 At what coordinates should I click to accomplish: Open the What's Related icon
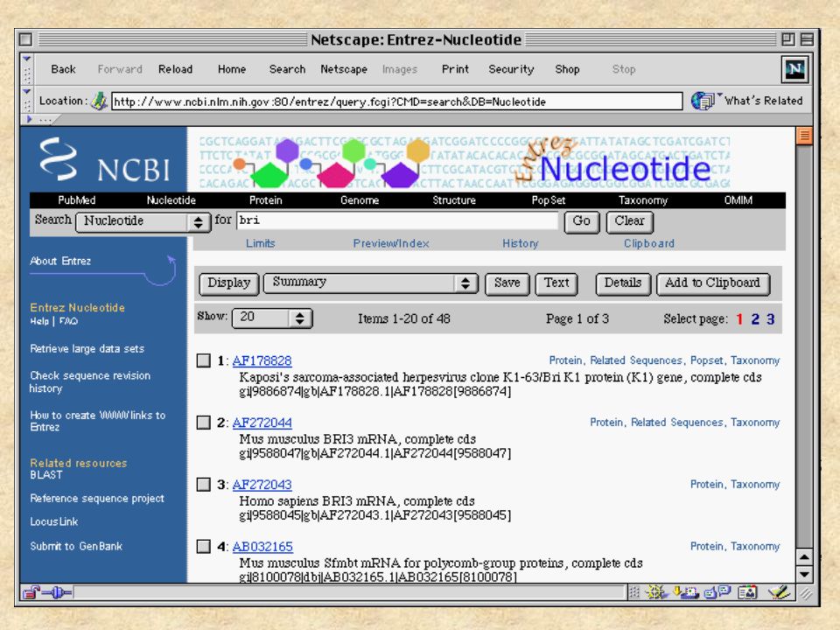point(703,101)
